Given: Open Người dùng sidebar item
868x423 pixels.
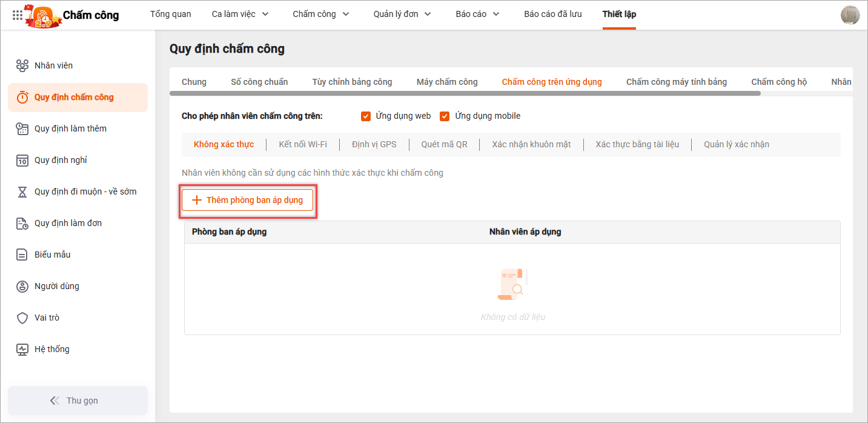Looking at the screenshot, I should pos(78,286).
